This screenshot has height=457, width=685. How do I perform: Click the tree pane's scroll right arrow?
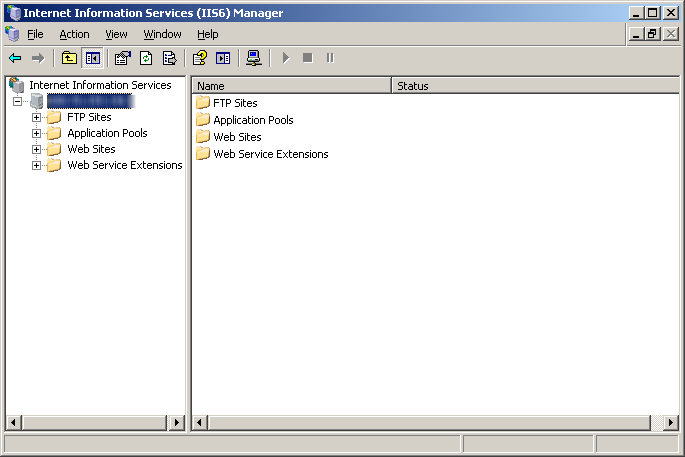coord(176,422)
